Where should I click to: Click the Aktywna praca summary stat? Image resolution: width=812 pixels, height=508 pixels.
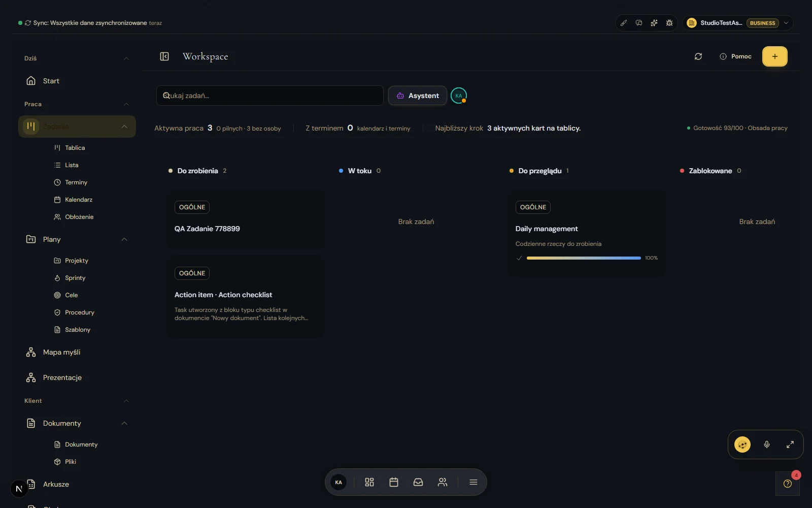[217, 128]
